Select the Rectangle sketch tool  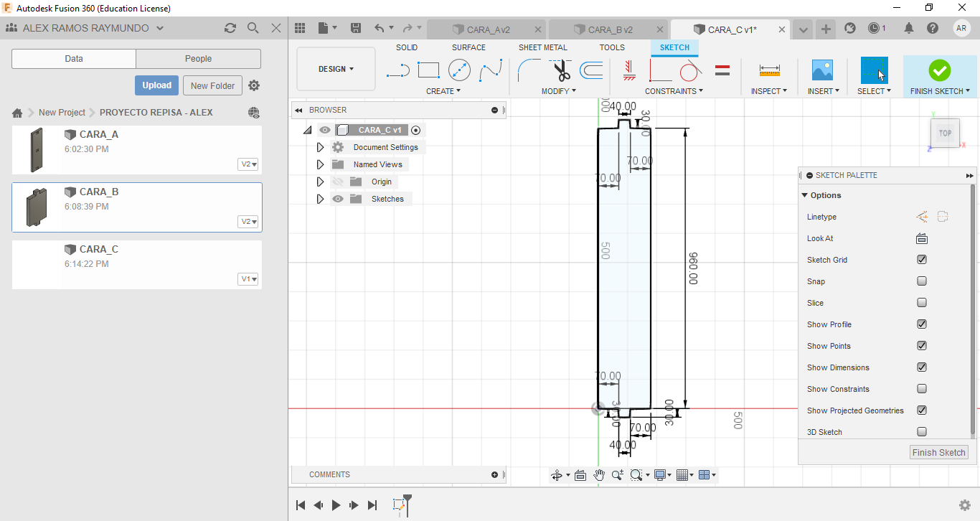(x=428, y=70)
